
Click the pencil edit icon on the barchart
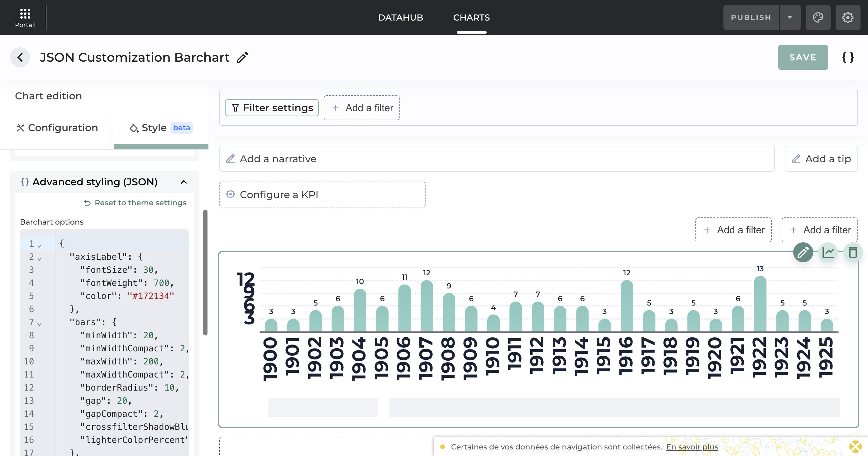(x=803, y=253)
